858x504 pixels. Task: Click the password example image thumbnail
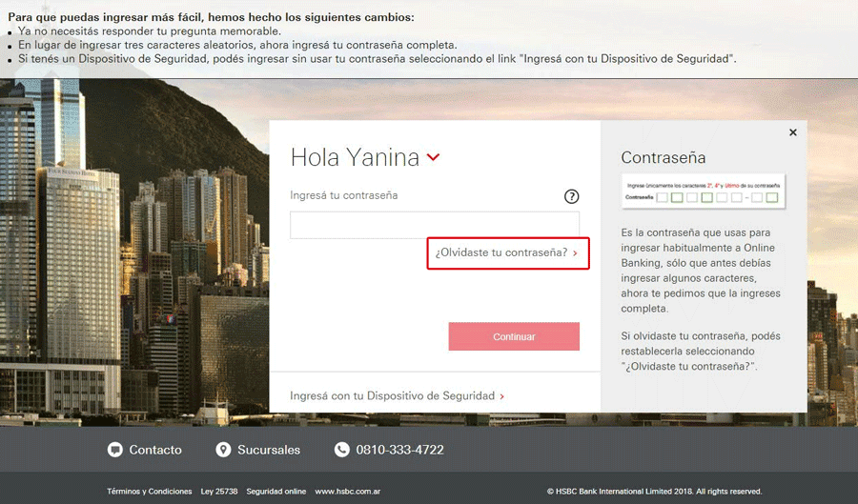tap(704, 192)
